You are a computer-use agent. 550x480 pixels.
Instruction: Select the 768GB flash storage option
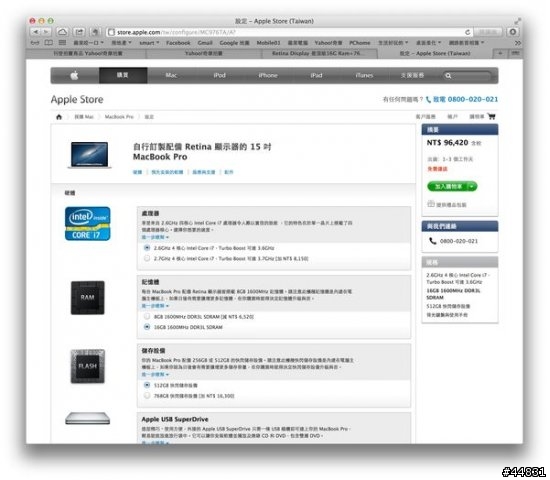point(147,396)
